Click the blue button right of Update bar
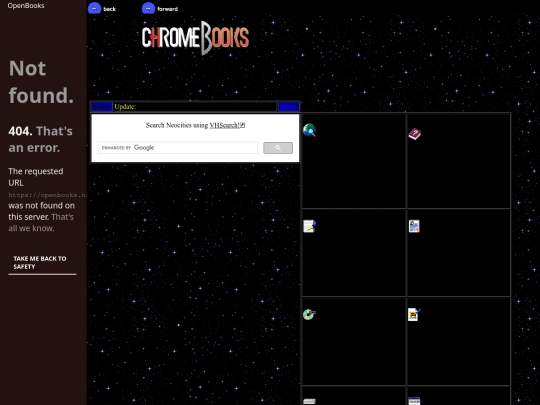540x405 pixels. pos(289,107)
